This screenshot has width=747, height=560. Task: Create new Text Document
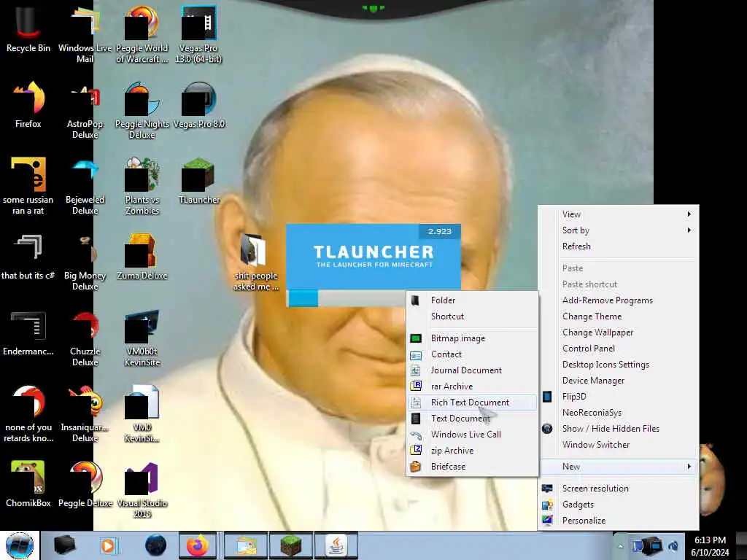473,419
